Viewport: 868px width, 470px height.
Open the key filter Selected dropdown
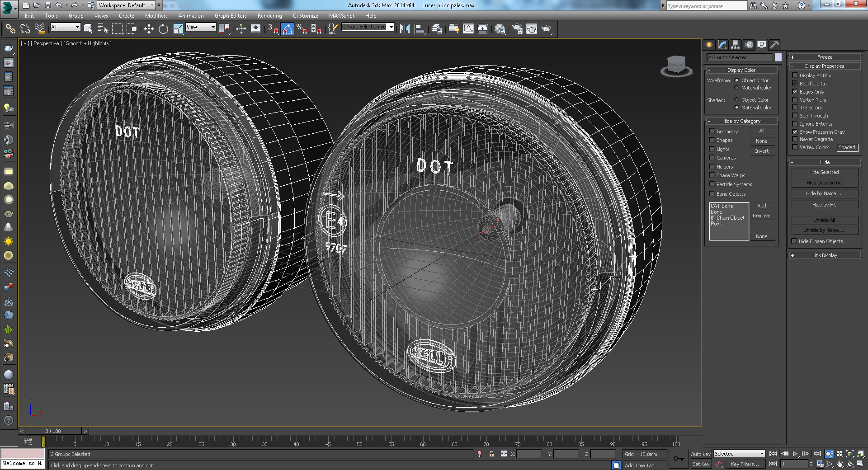click(x=739, y=454)
